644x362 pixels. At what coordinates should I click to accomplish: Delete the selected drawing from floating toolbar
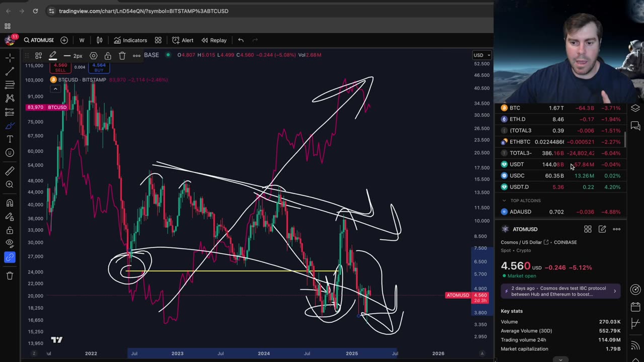pos(122,56)
